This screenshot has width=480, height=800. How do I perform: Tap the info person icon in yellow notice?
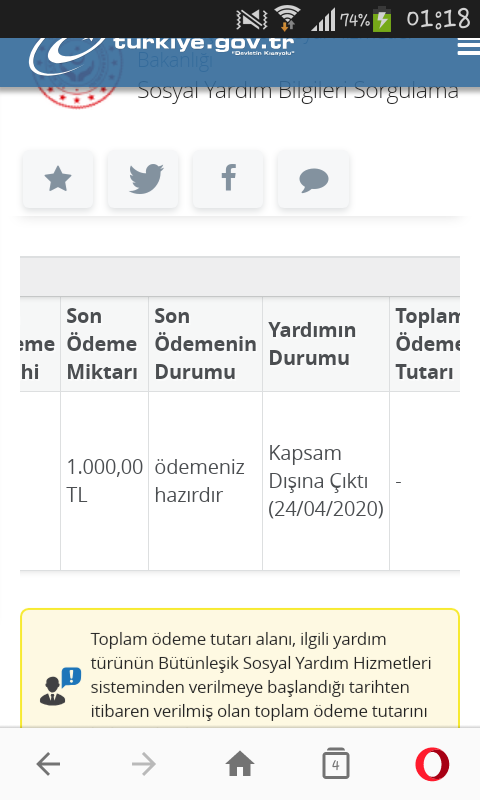[x=60, y=687]
